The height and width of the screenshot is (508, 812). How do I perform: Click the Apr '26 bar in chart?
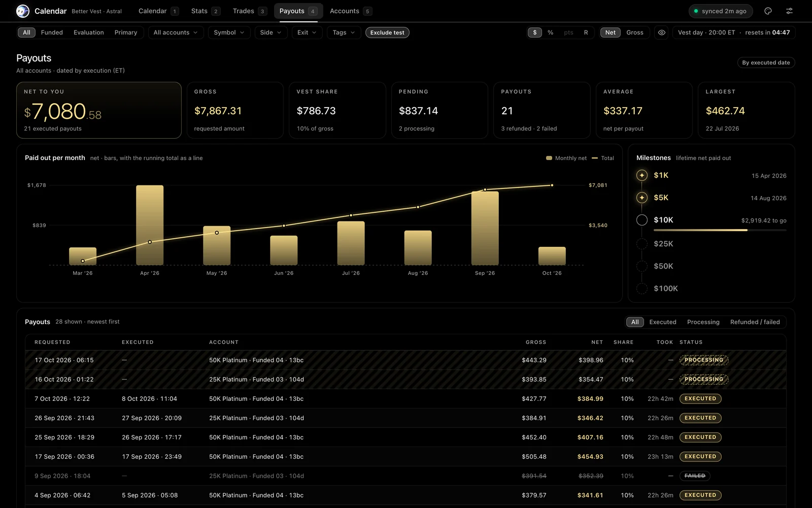point(150,225)
